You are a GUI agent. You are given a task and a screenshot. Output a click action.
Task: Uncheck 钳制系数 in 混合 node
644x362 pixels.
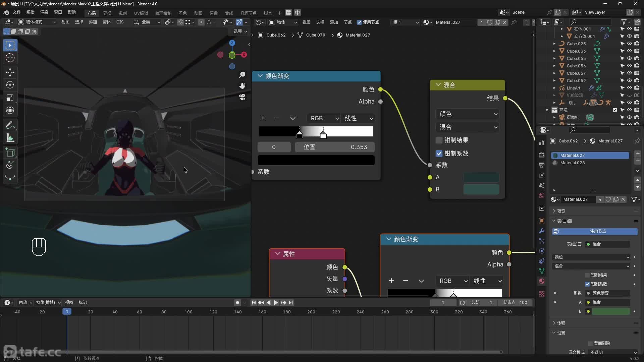click(439, 154)
